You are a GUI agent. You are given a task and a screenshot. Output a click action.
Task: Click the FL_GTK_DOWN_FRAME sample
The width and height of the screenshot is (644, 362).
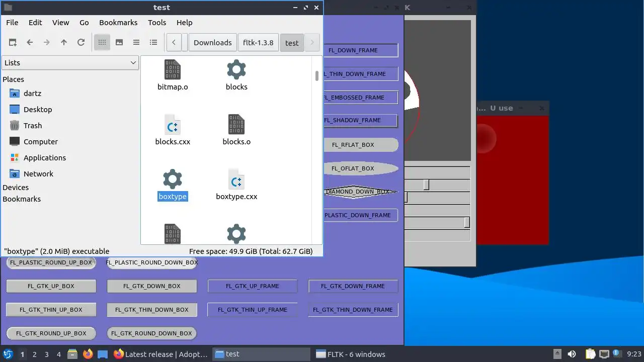[353, 286]
